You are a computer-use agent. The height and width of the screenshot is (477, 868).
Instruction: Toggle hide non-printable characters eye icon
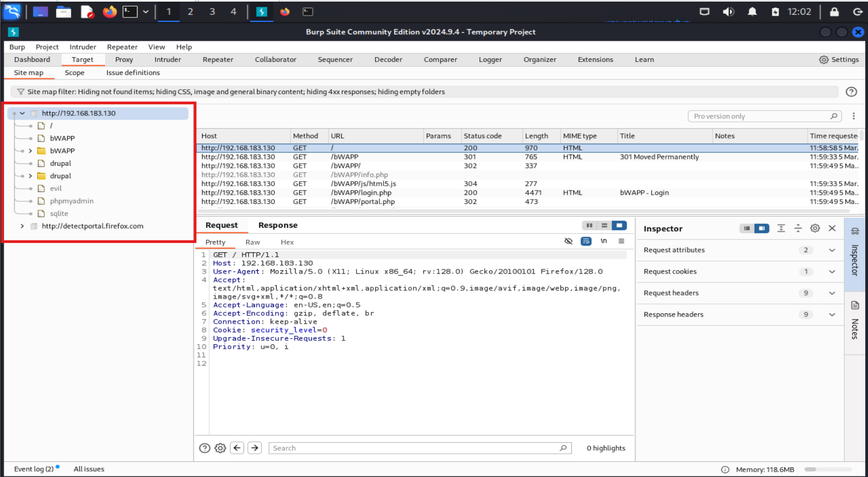(569, 241)
